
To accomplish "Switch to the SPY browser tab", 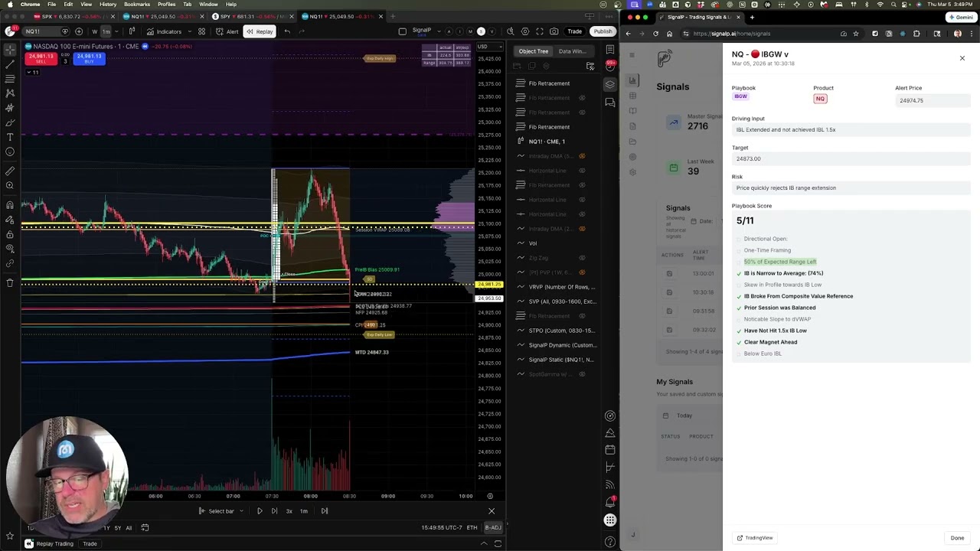I will [x=251, y=16].
